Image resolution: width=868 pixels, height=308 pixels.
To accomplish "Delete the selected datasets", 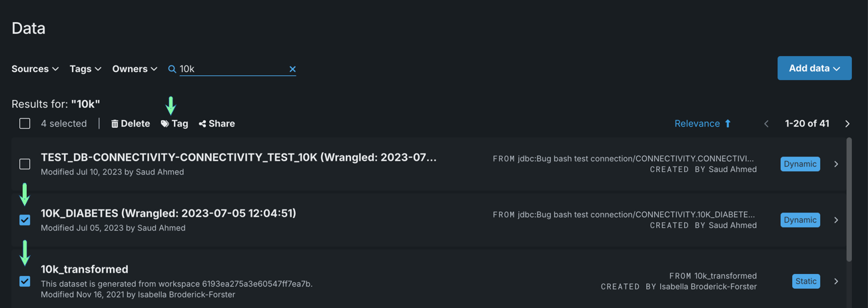I will tap(131, 123).
